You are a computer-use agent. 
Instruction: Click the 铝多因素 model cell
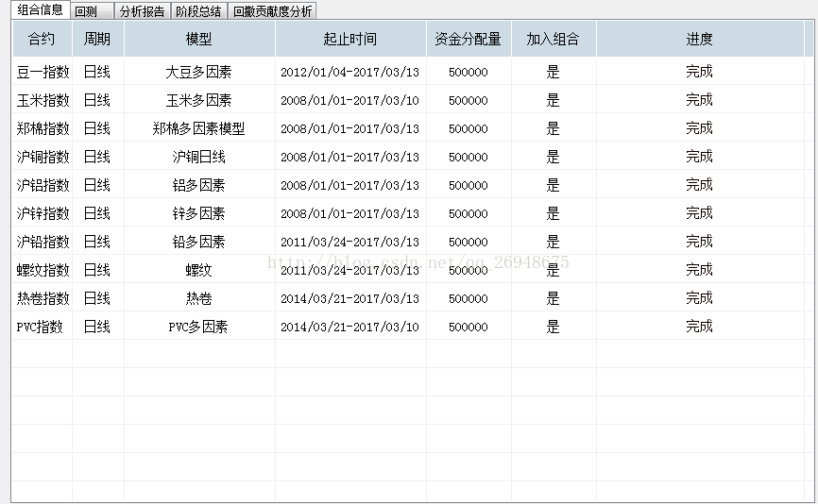198,185
